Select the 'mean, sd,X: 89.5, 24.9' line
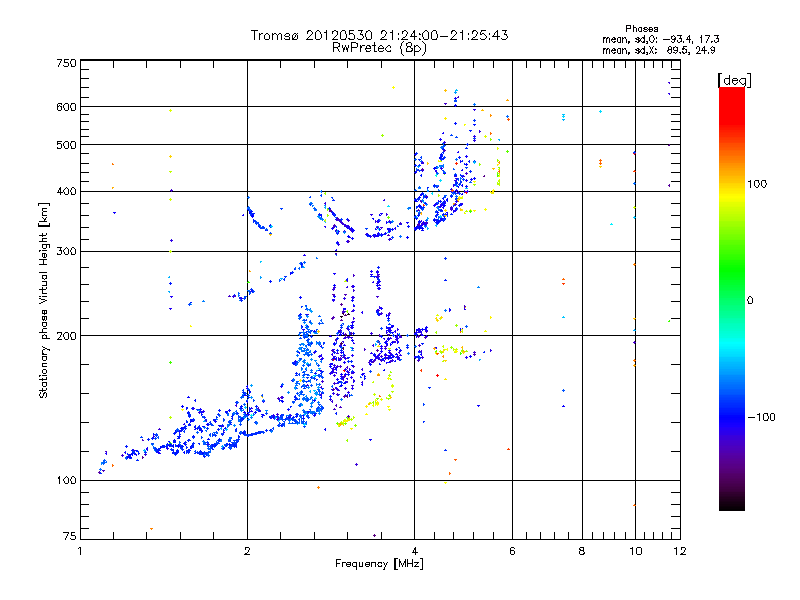The image size is (800, 600). (659, 50)
